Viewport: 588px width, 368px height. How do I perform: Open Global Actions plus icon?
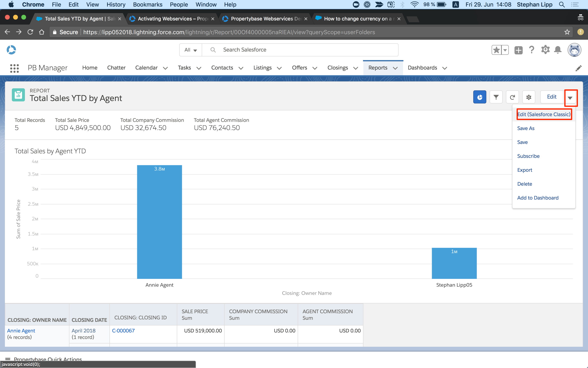[519, 50]
